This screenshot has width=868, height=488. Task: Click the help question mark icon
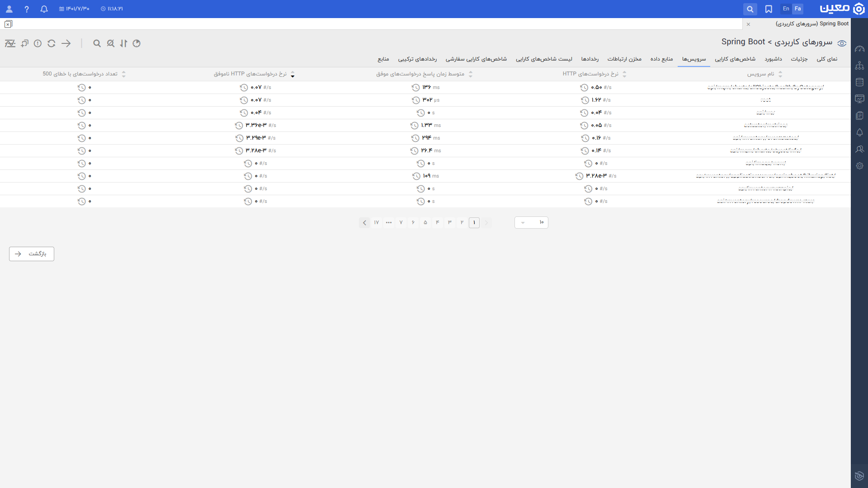27,9
